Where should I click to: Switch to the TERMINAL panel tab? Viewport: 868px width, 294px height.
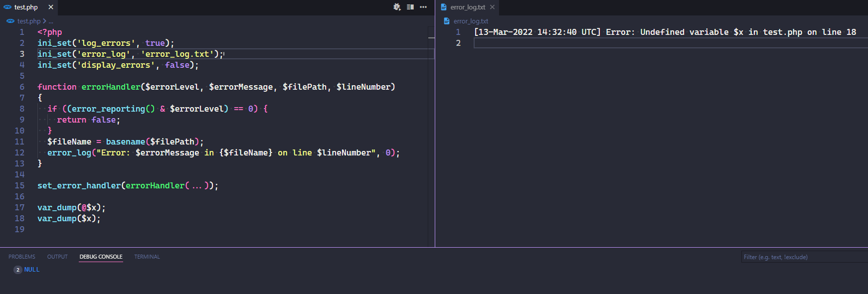point(147,257)
